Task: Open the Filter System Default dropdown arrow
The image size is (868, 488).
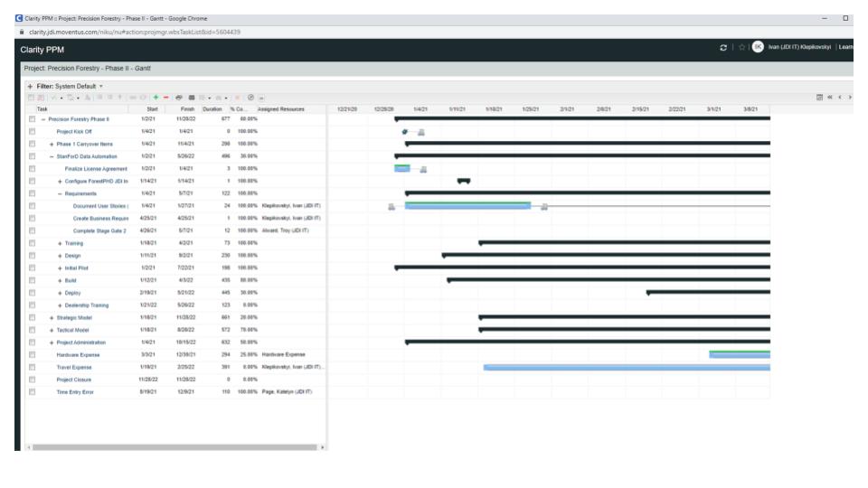Action: click(100, 87)
